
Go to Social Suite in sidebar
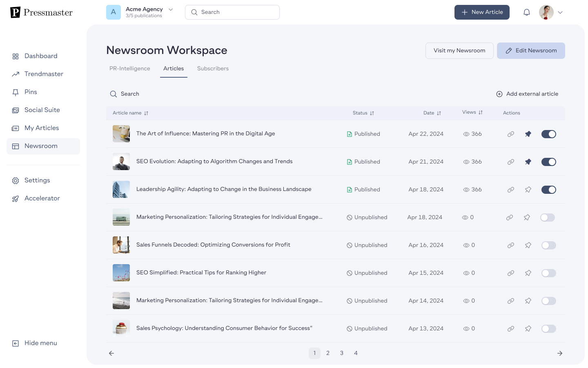point(43,110)
